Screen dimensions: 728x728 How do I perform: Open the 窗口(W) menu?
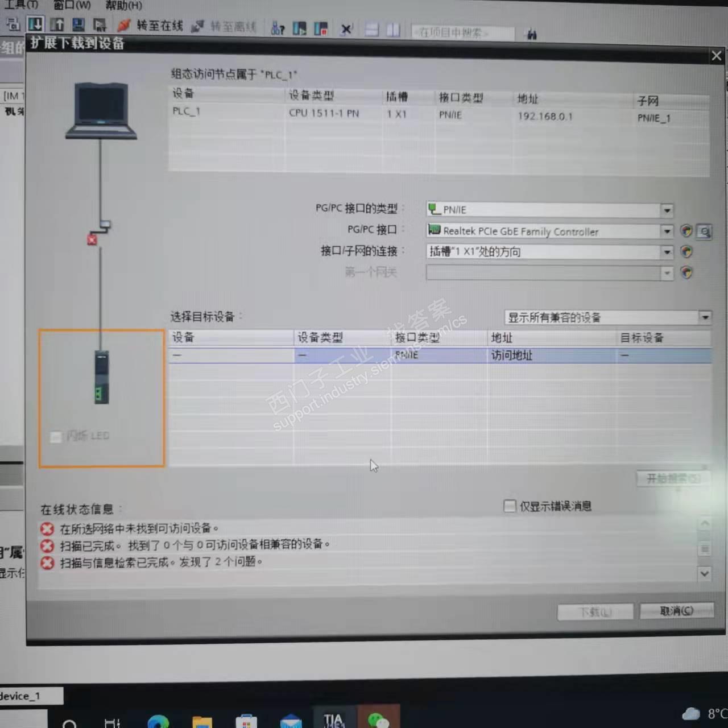pos(72,5)
